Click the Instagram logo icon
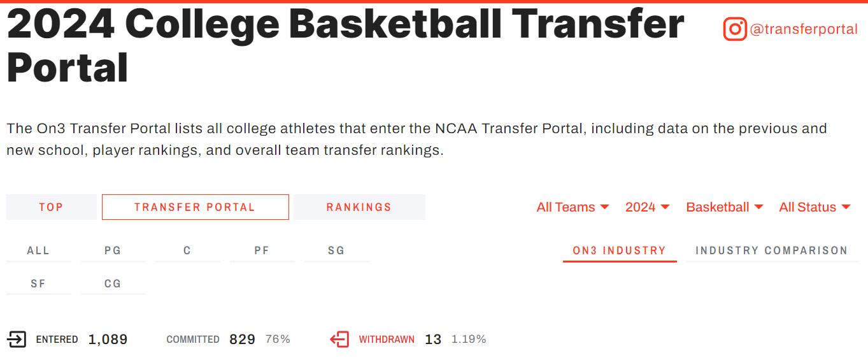Viewport: 868px width, 360px height. pos(734,29)
